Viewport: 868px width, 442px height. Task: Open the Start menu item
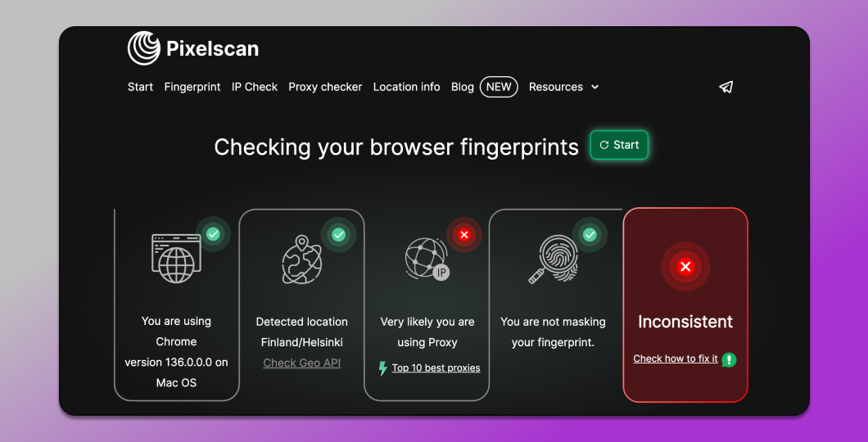[140, 87]
